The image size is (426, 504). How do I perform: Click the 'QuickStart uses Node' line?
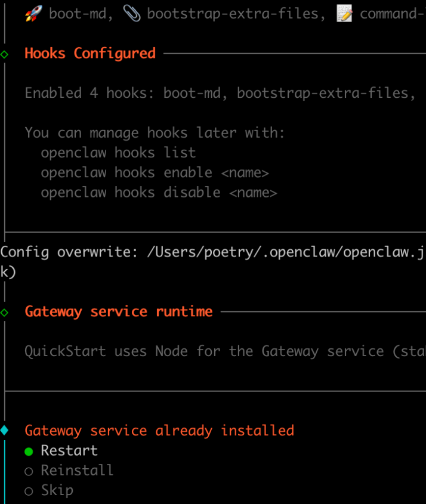[225, 351]
